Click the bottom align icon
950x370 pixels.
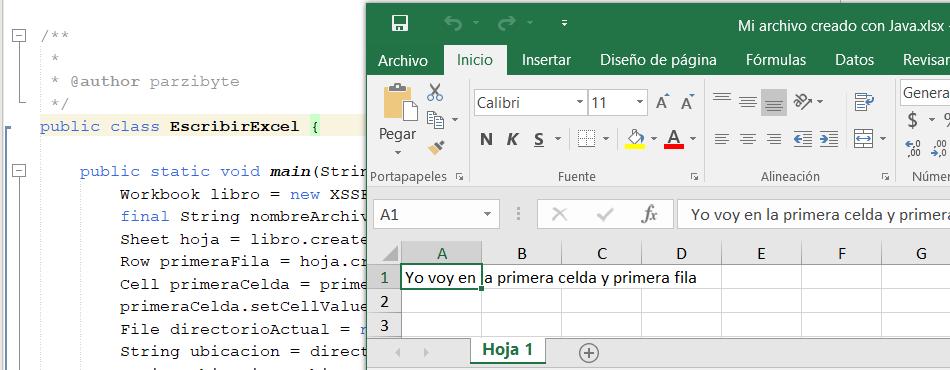774,102
